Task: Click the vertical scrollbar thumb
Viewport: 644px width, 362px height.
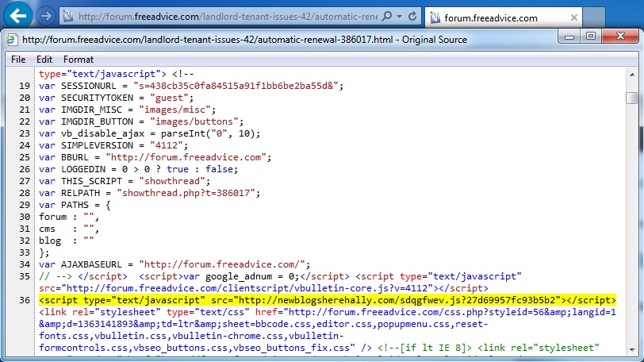Action: click(631, 98)
